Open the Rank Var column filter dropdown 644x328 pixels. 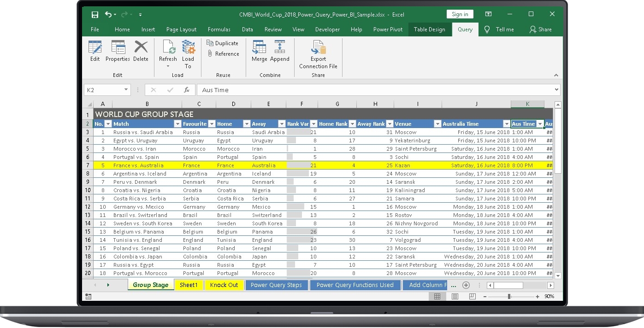pos(313,124)
